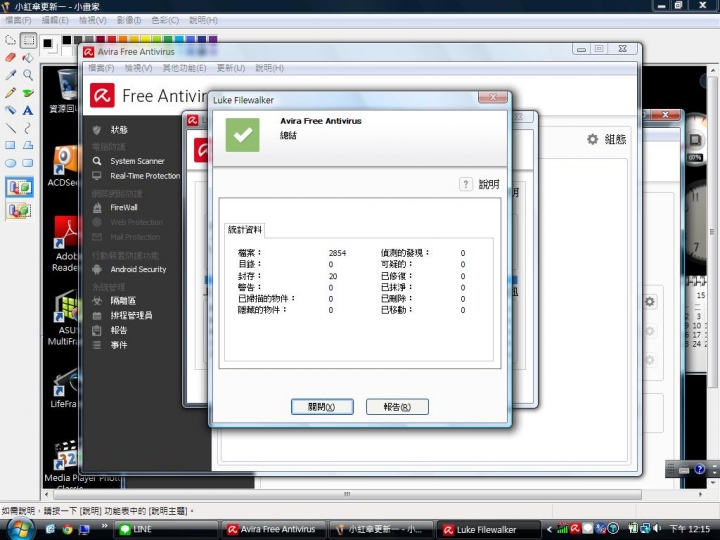720x540 pixels.
Task: Select the straight line tool
Action: tap(10, 128)
